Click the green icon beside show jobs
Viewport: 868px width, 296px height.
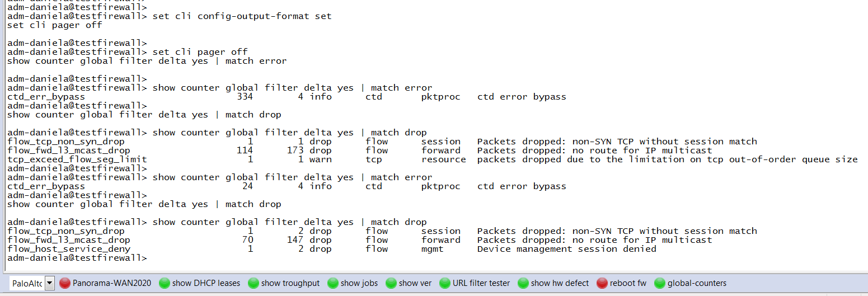click(x=332, y=283)
